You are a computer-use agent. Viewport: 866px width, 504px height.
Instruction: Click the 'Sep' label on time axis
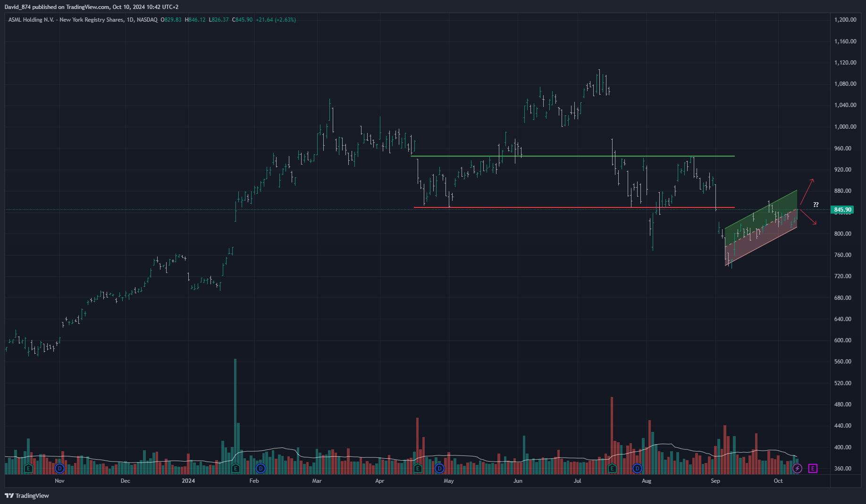(715, 481)
